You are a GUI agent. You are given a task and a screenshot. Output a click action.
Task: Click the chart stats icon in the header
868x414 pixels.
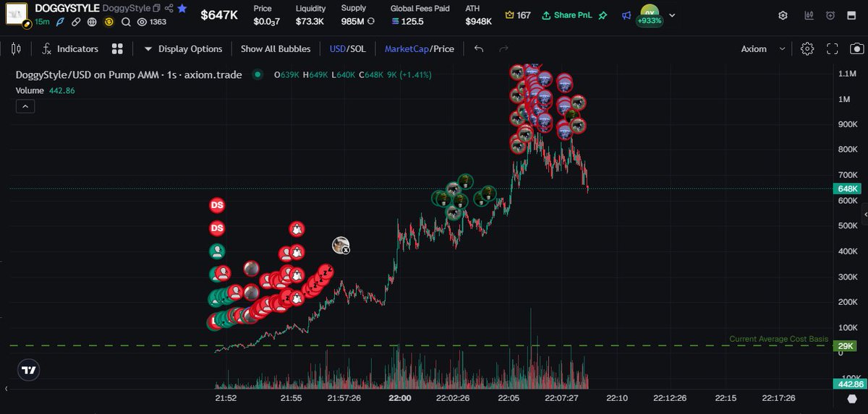point(809,15)
